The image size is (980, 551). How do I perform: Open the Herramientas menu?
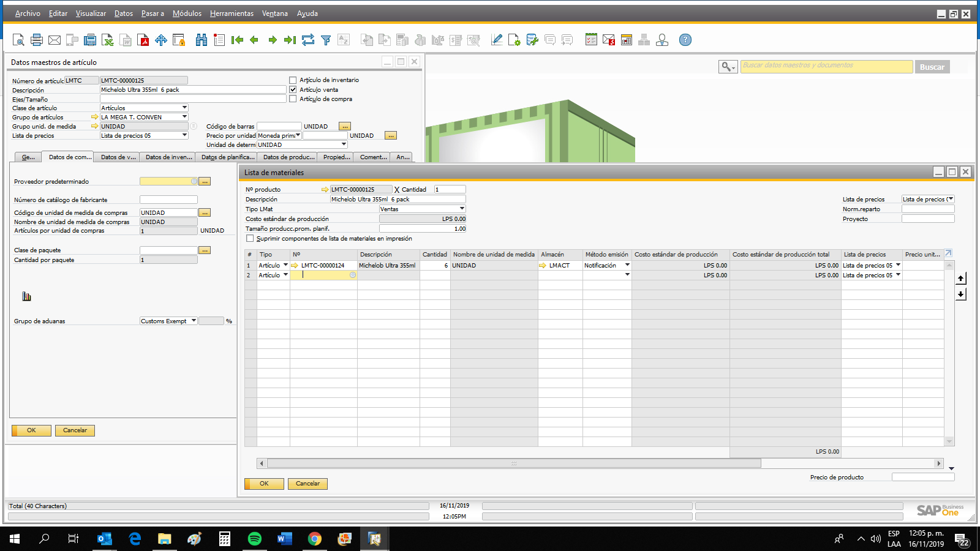(232, 13)
